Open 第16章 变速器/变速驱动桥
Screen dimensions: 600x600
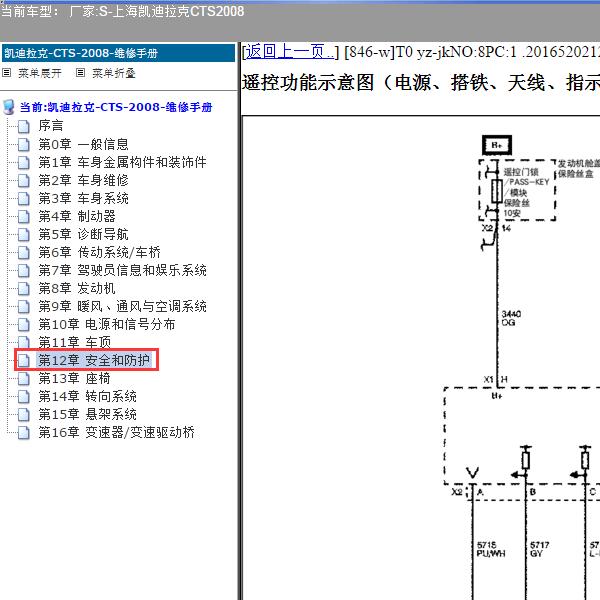116,432
